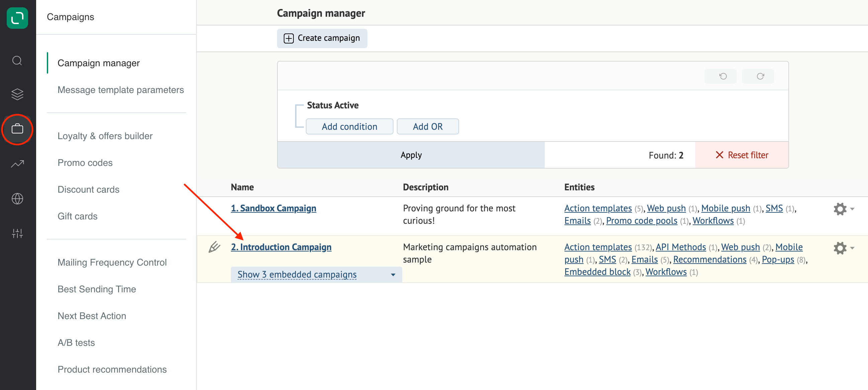
Task: Open Sandbox Campaign Emails link
Action: [577, 221]
